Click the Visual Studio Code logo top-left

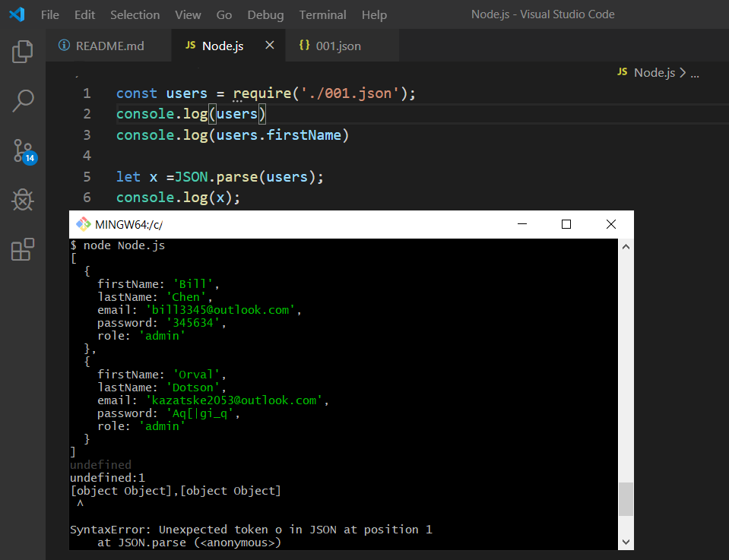pyautogui.click(x=17, y=14)
